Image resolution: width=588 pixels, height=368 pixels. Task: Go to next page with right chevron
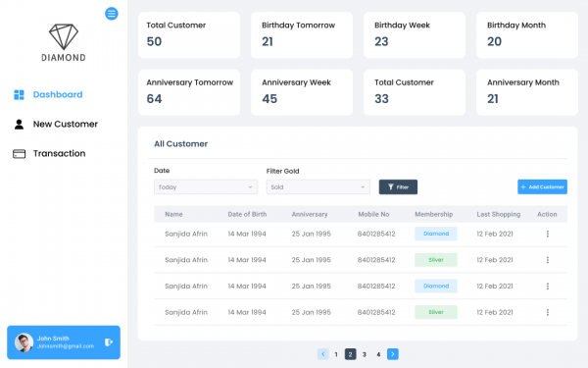(x=393, y=354)
